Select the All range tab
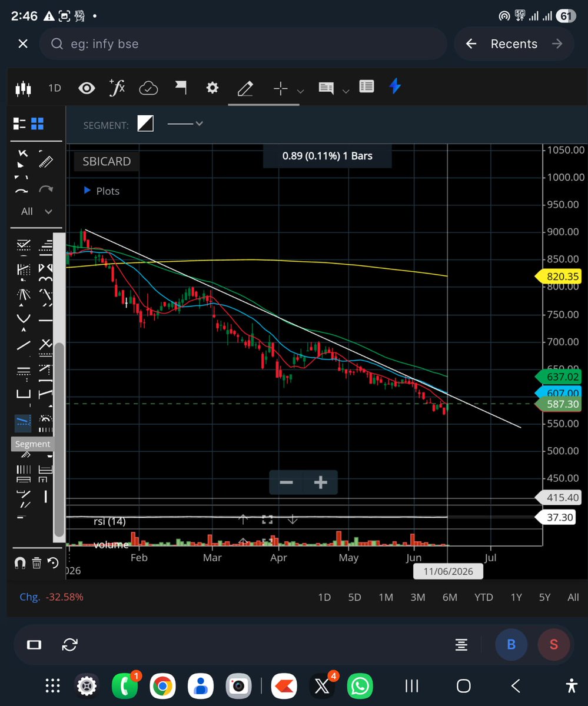 tap(573, 597)
